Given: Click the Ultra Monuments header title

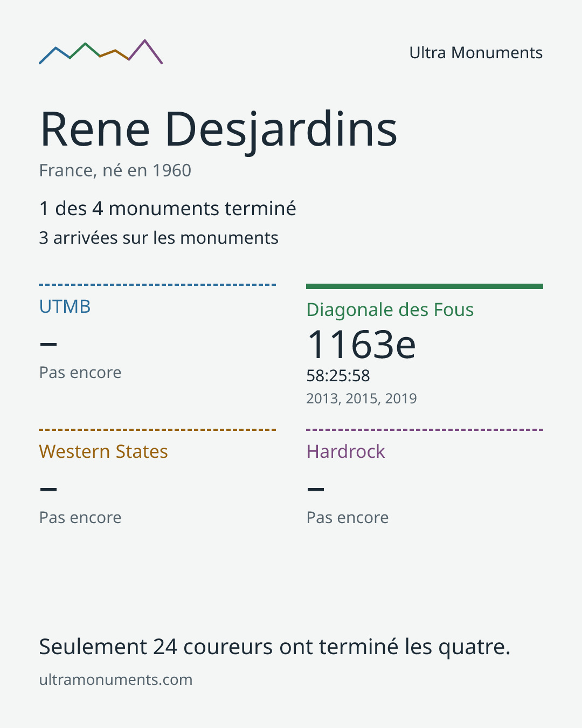Looking at the screenshot, I should [x=476, y=53].
